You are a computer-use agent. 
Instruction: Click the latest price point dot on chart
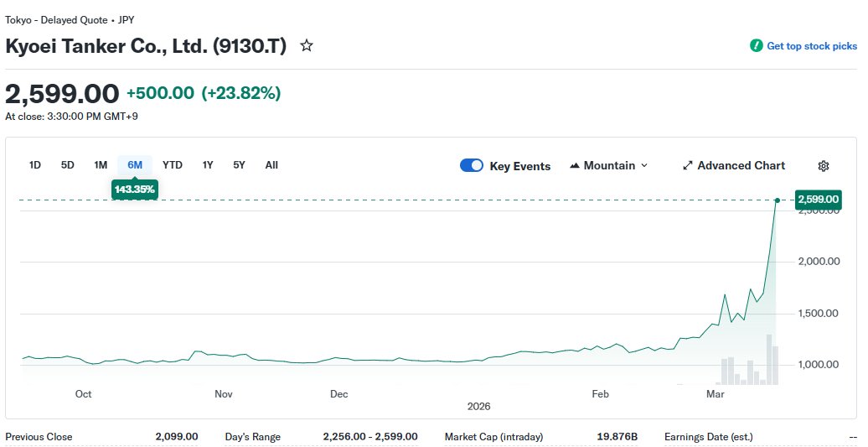coord(778,200)
